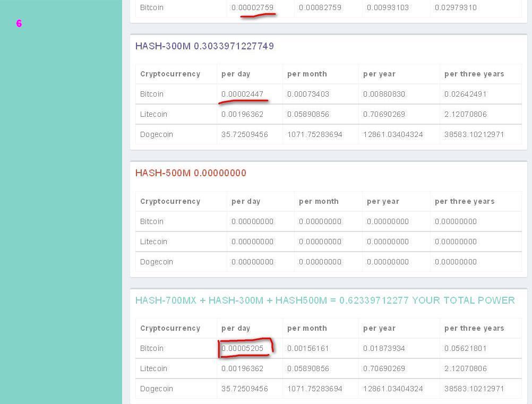Click Dogecoin row label in total power table
Screen dimensions: 532x404
(x=157, y=389)
